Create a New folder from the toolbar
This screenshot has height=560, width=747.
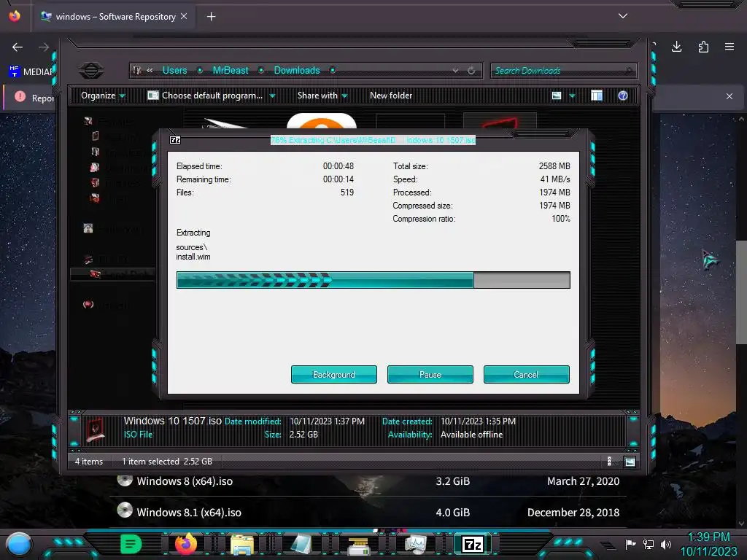click(x=391, y=96)
